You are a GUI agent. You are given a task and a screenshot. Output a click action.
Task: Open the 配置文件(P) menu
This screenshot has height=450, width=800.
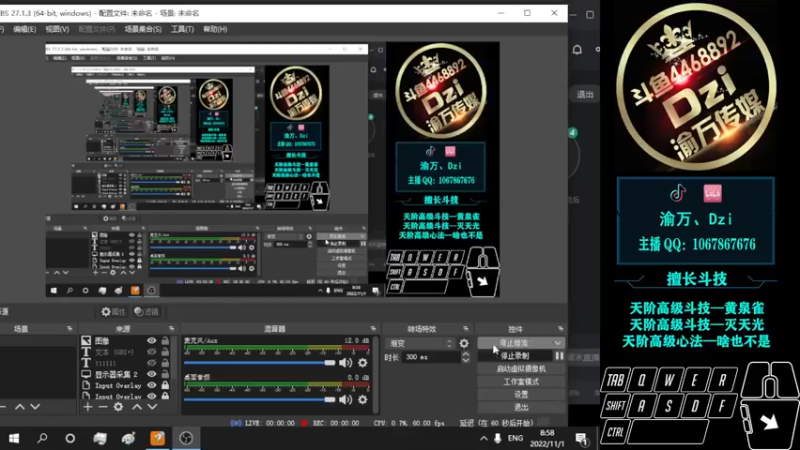pyautogui.click(x=96, y=29)
